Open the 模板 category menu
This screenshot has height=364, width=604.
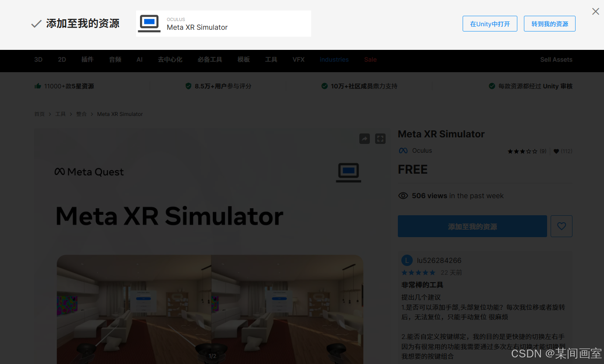(244, 59)
